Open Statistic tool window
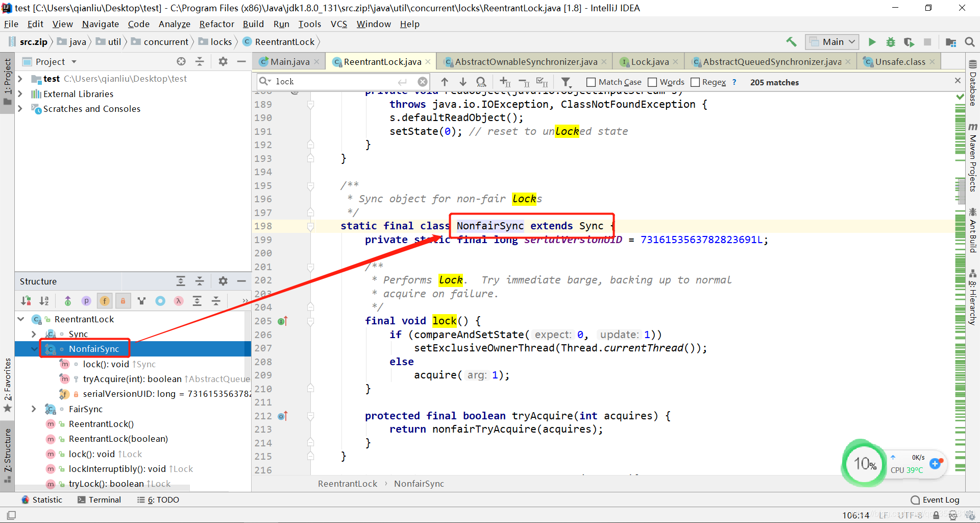 click(x=42, y=500)
